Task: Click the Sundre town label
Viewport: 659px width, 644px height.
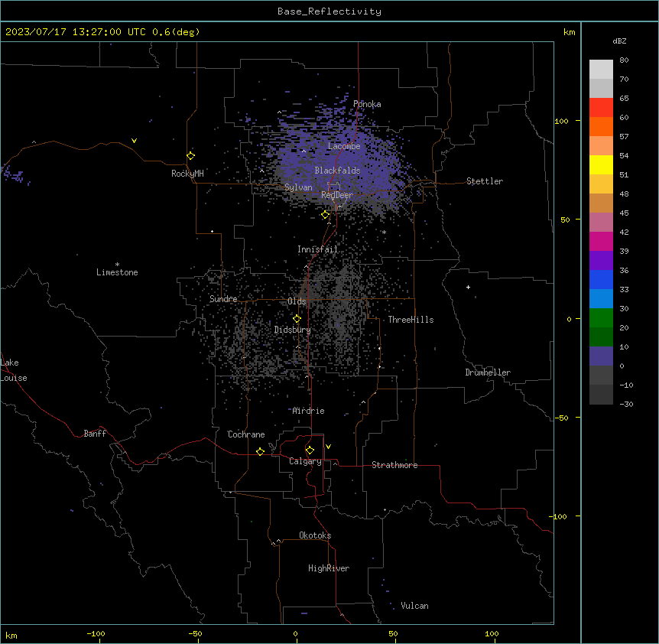Action: [223, 299]
